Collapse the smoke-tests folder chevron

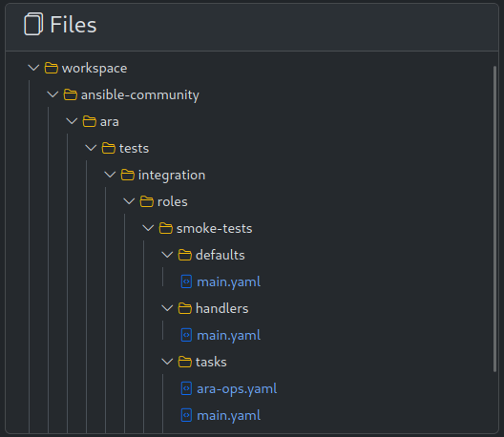(148, 228)
